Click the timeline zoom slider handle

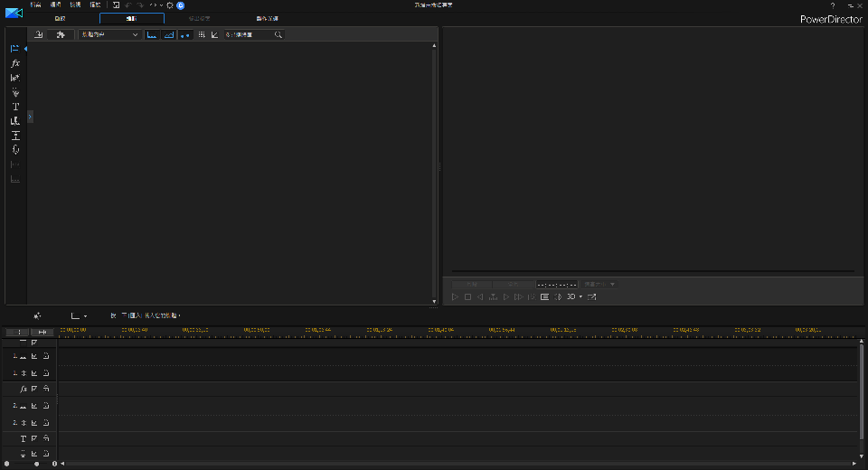(x=36, y=464)
